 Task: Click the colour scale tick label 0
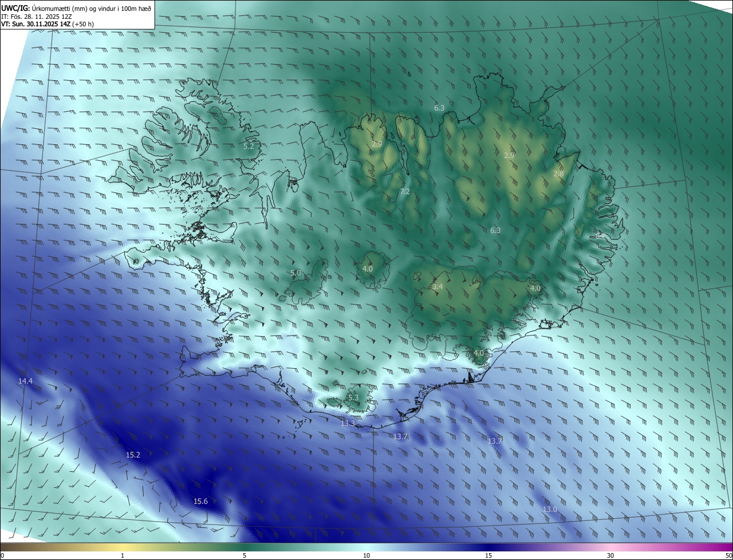tap(2, 555)
